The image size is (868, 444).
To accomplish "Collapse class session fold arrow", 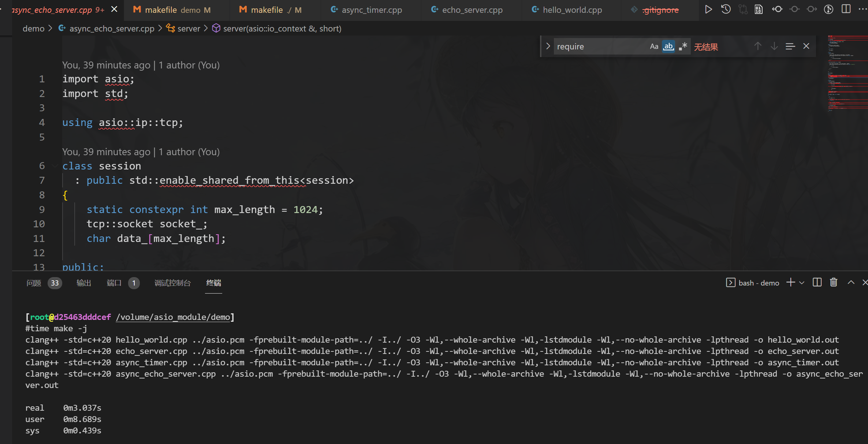I will pyautogui.click(x=55, y=166).
